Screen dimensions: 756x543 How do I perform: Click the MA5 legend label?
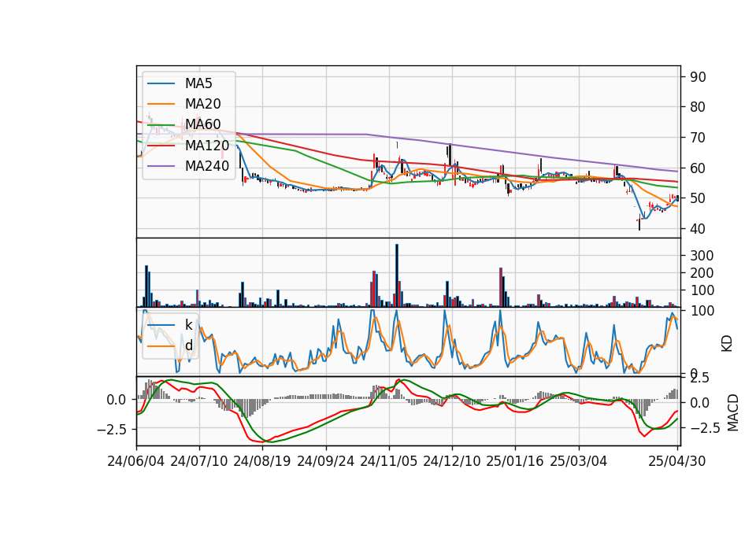pyautogui.click(x=198, y=83)
